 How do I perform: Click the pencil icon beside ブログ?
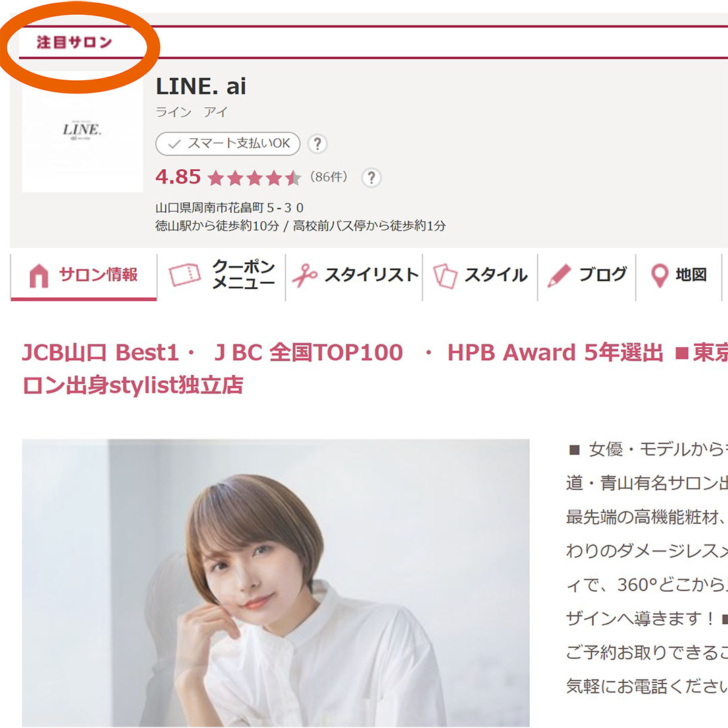(559, 276)
